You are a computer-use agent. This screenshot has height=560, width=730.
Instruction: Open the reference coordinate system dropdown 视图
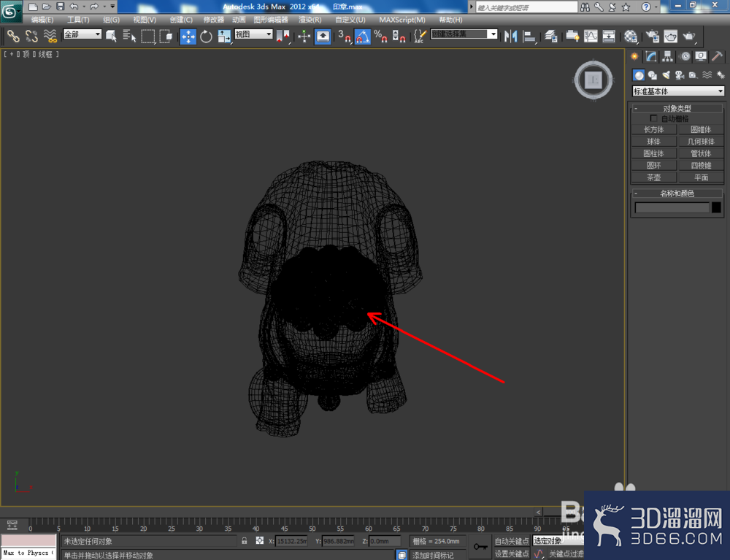coord(253,34)
